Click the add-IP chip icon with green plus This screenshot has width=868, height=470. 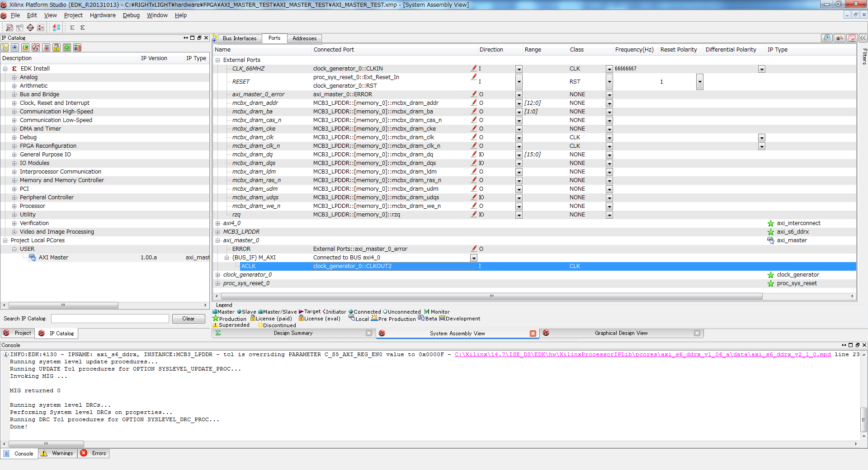click(x=25, y=47)
